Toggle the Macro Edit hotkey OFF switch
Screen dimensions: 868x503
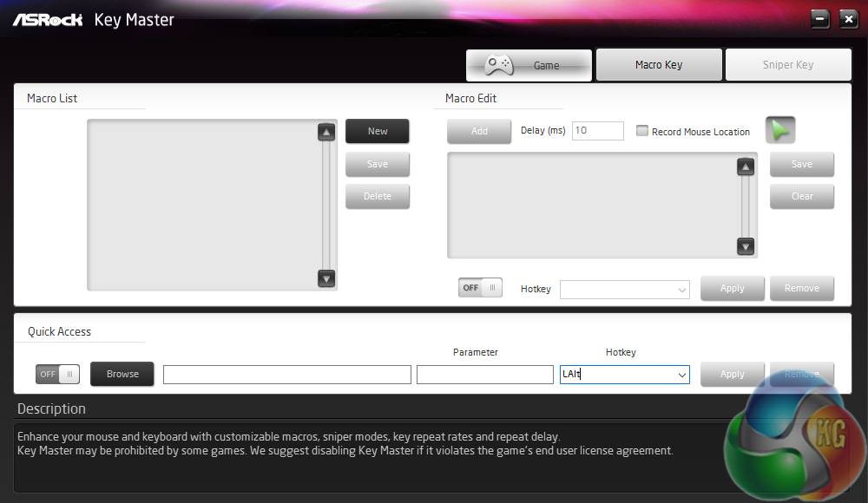[480, 288]
